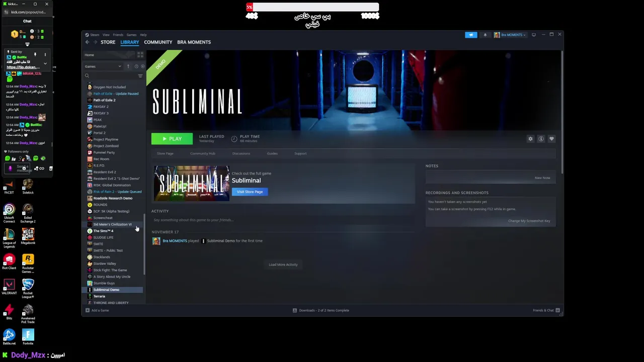Launch Riot Client from desktop
Viewport: 644px width, 362px height.
[9, 262]
